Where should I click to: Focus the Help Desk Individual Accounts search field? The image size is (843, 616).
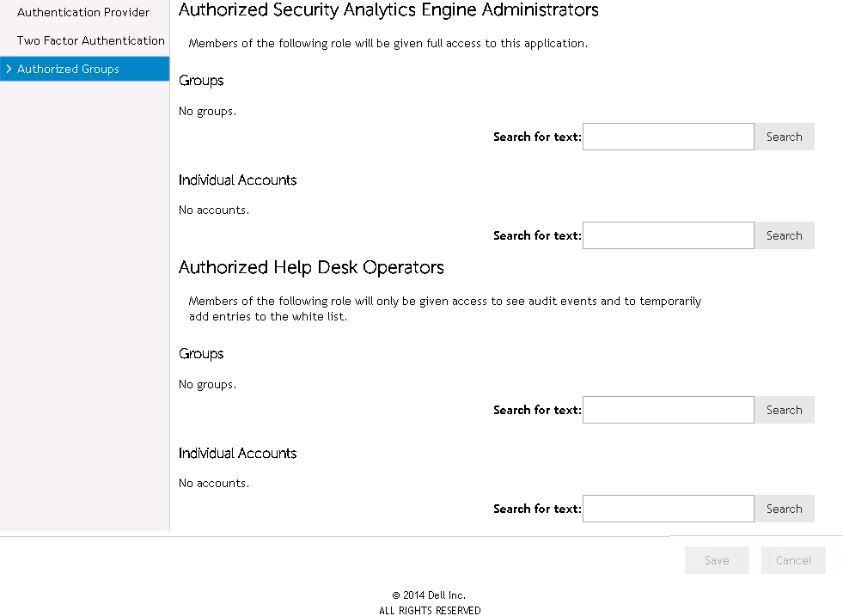[x=668, y=509]
